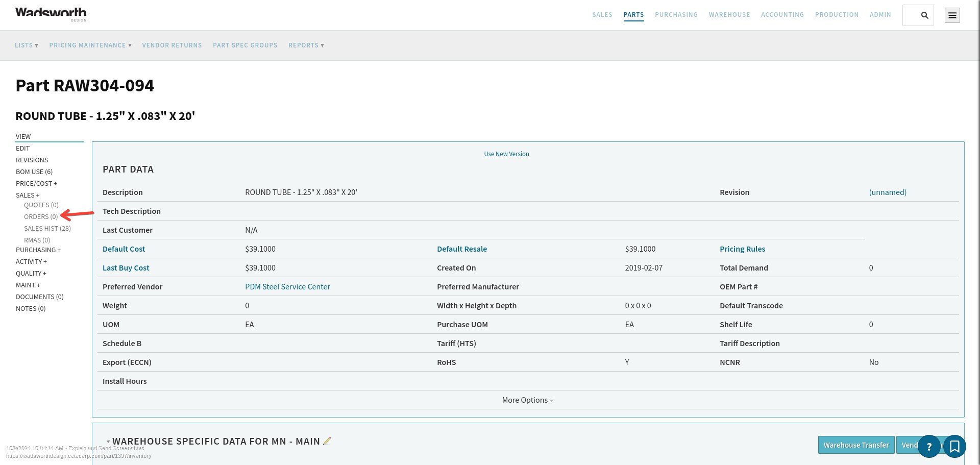
Task: Open Notes (0) in the sidebar
Action: (x=31, y=308)
